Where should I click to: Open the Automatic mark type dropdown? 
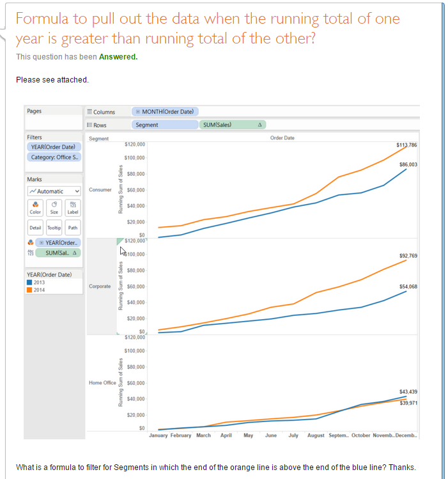tap(54, 191)
